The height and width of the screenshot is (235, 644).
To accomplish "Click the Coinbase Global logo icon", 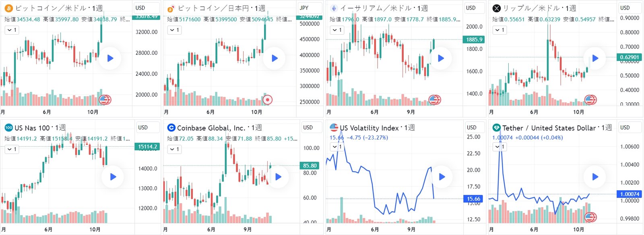I will [x=171, y=128].
